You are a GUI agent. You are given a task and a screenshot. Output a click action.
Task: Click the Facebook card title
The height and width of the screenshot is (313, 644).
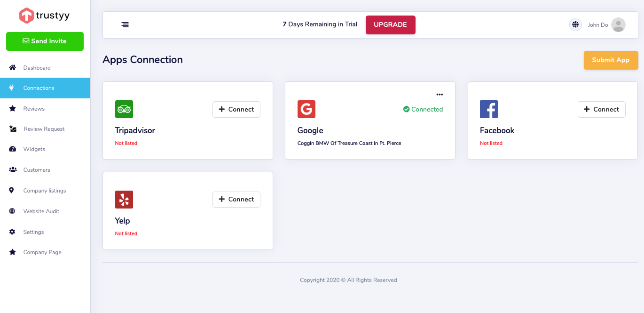click(x=497, y=130)
